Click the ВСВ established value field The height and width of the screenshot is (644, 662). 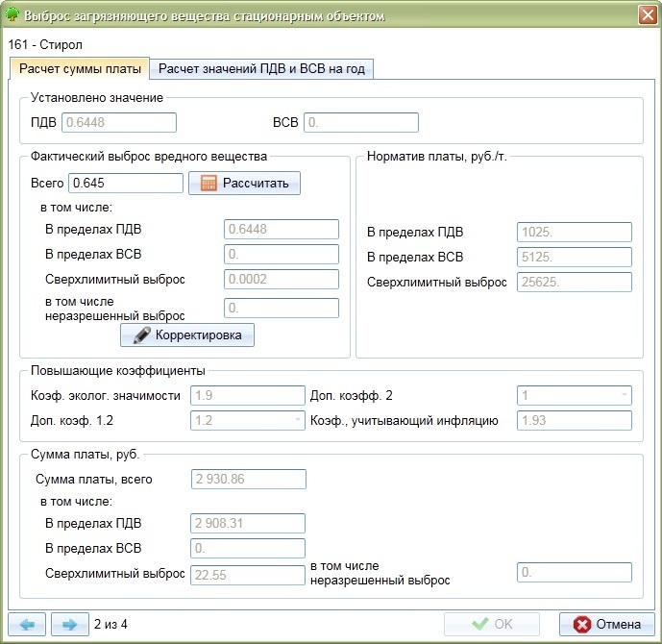tap(361, 122)
